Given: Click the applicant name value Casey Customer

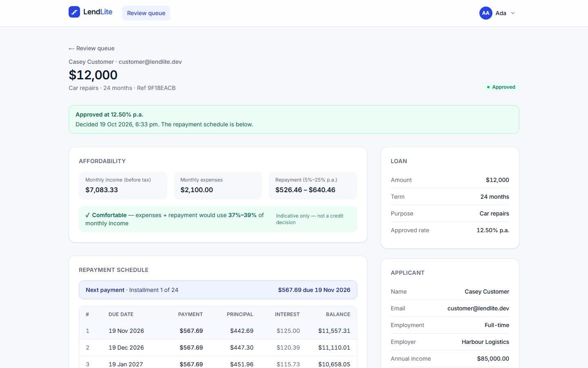Looking at the screenshot, I should pyautogui.click(x=487, y=292).
